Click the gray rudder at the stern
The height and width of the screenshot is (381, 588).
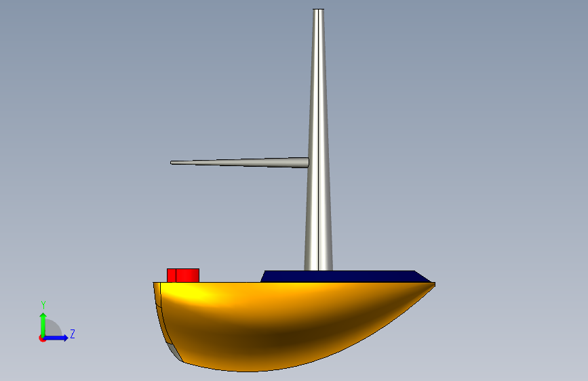point(174,352)
